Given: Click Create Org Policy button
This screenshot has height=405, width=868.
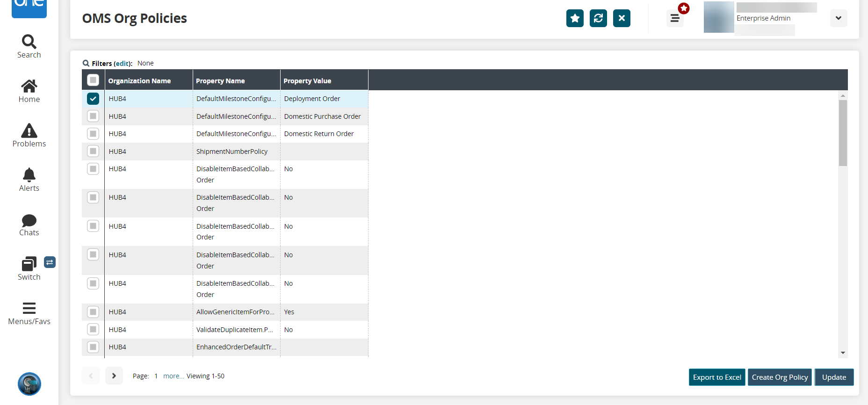Looking at the screenshot, I should (x=780, y=377).
